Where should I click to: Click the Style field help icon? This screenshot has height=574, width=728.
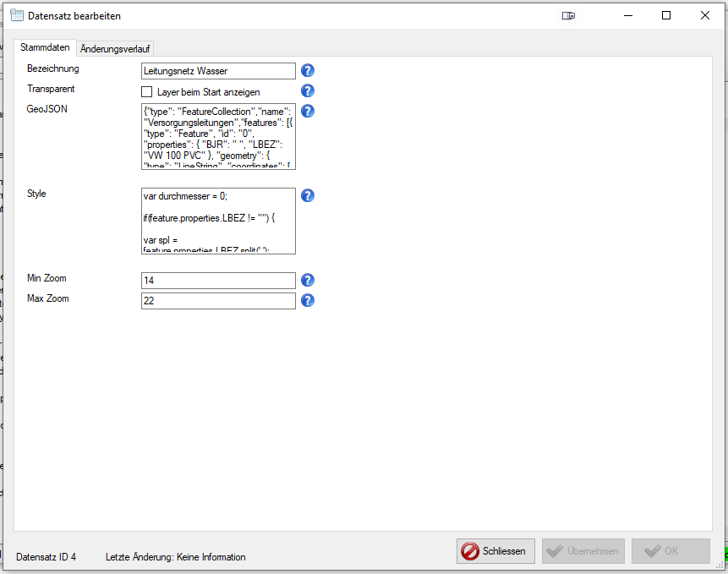pos(308,196)
